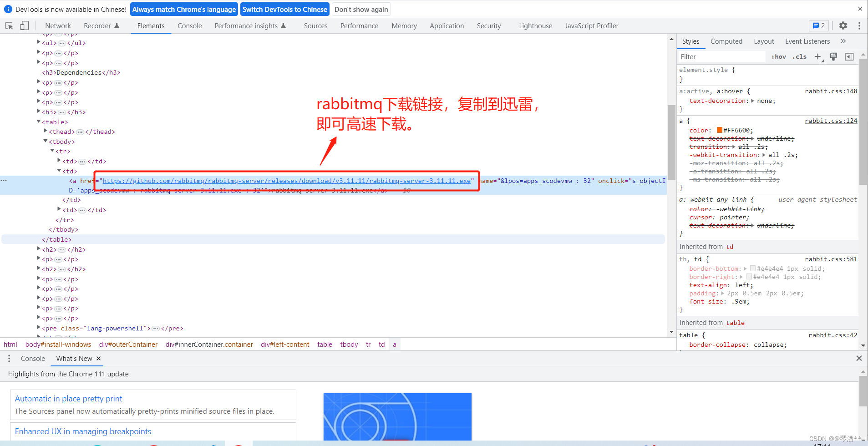Open the Memory tab
This screenshot has width=868, height=446.
click(404, 26)
